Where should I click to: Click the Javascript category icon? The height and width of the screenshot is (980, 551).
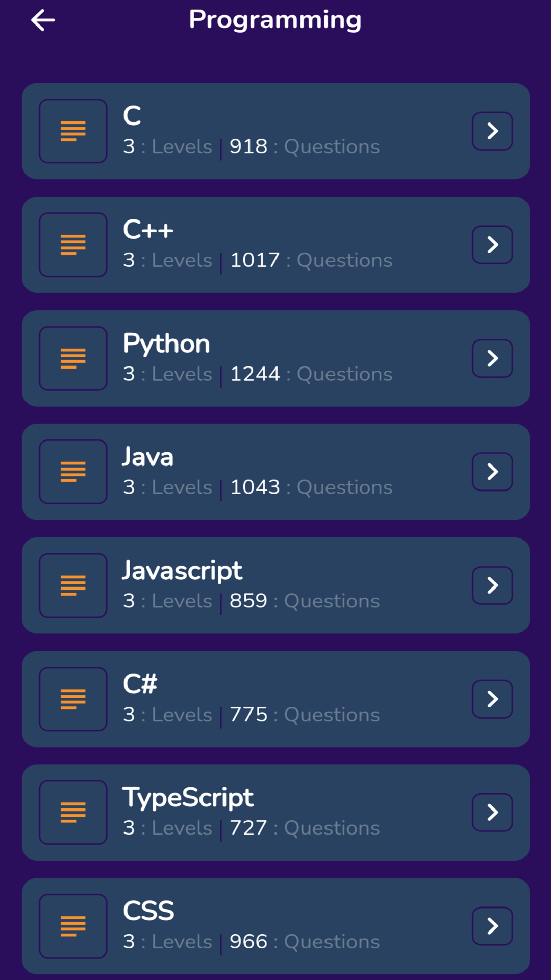click(x=73, y=585)
